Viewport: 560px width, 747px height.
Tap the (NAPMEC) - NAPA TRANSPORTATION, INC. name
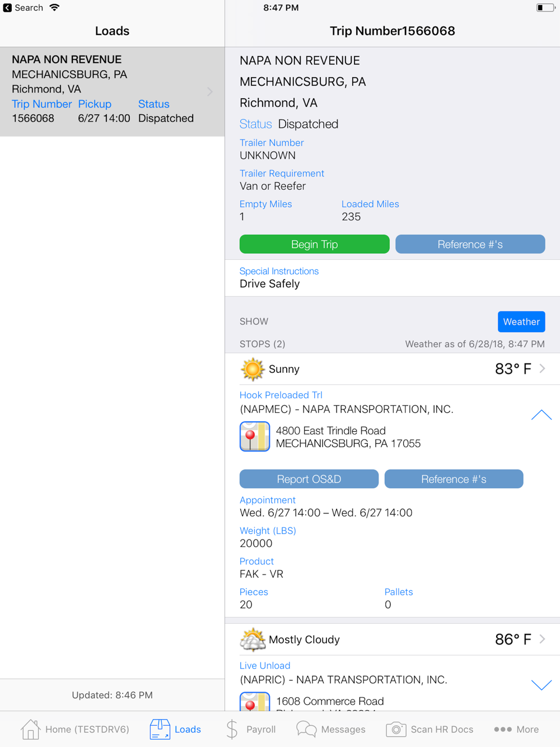click(x=347, y=409)
